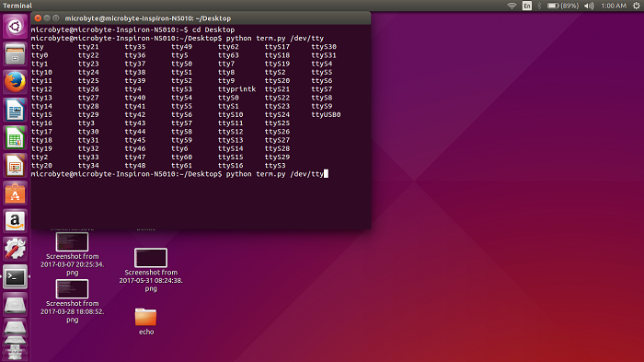
Task: Open the Bluetooth indicator menu
Action: tap(540, 6)
